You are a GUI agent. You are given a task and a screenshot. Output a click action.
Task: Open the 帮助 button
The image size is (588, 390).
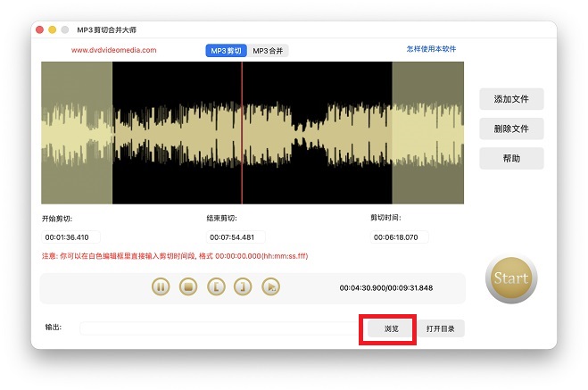pos(511,159)
